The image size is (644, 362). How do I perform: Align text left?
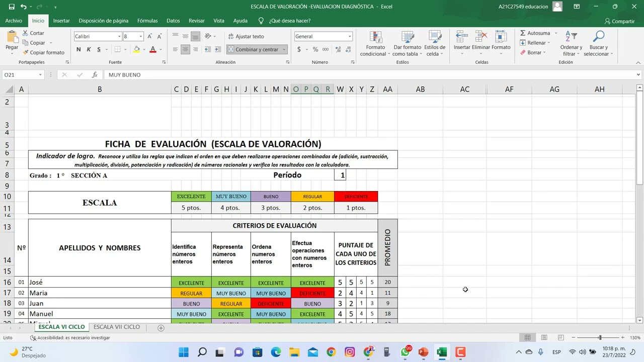click(175, 49)
